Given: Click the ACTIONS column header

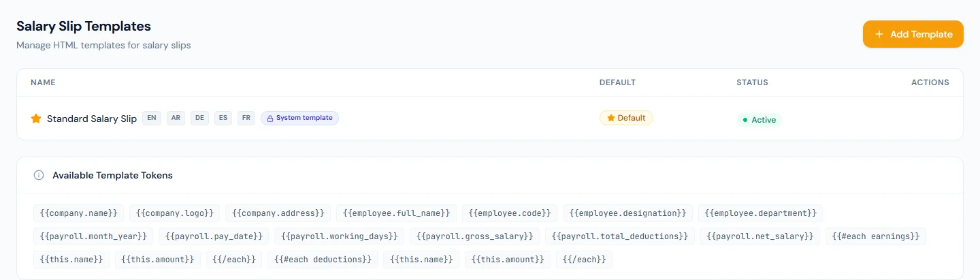Looking at the screenshot, I should coord(930,82).
